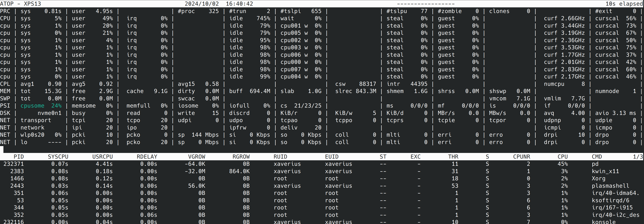Image resolution: width=644 pixels, height=224 pixels.
Task: Select the intr 44395 value
Action: point(407,84)
